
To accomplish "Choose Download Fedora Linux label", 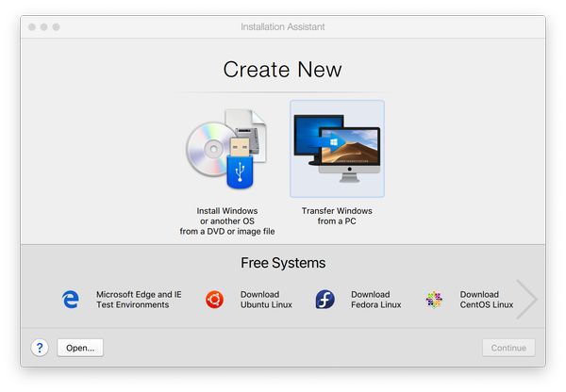I will click(376, 300).
